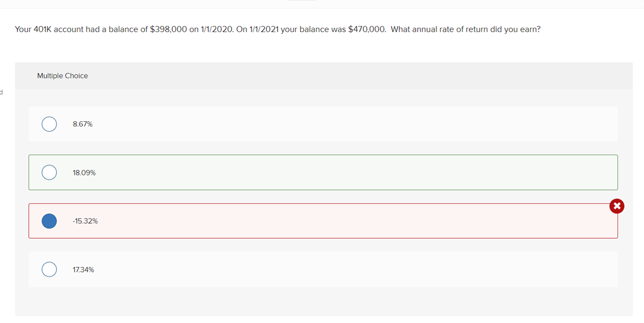Click the 18.09% answer text
Screen dimensions: 644x323
(x=84, y=172)
